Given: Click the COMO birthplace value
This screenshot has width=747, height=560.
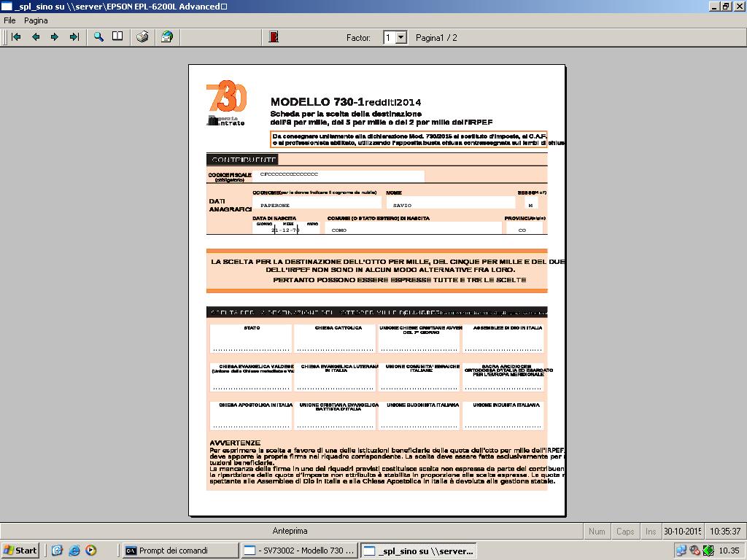Looking at the screenshot, I should pyautogui.click(x=338, y=230).
